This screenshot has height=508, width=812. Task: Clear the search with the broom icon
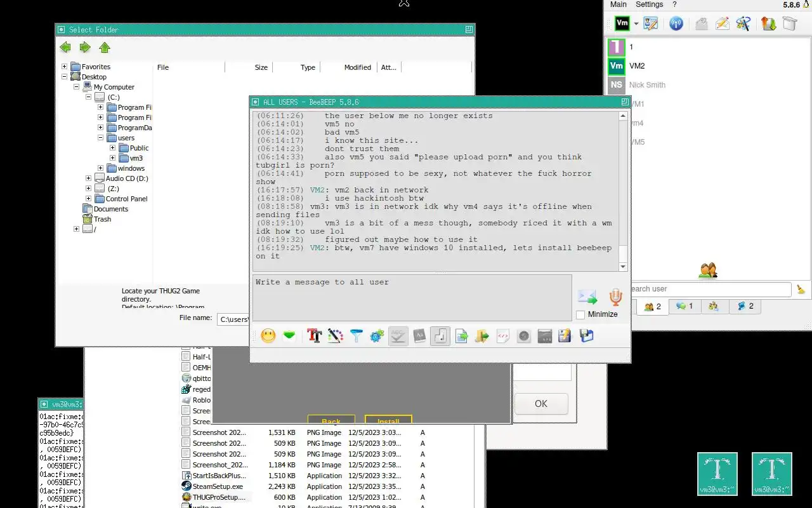coord(801,289)
